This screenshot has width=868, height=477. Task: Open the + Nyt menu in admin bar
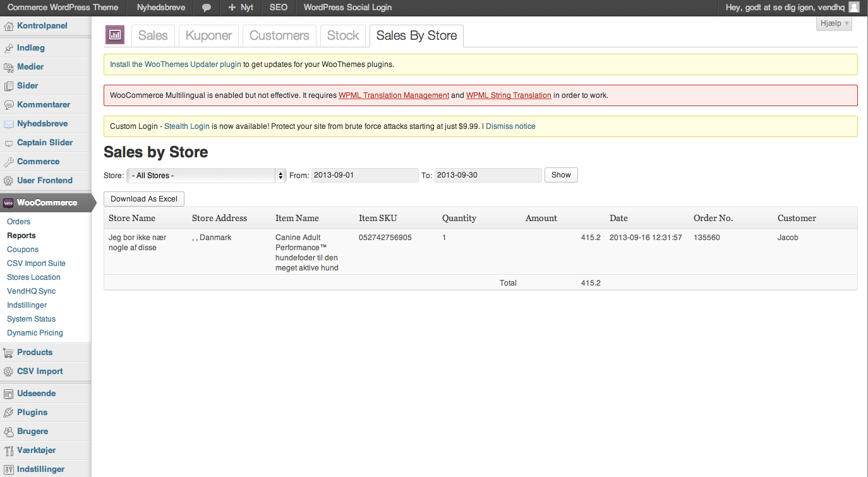coord(241,8)
